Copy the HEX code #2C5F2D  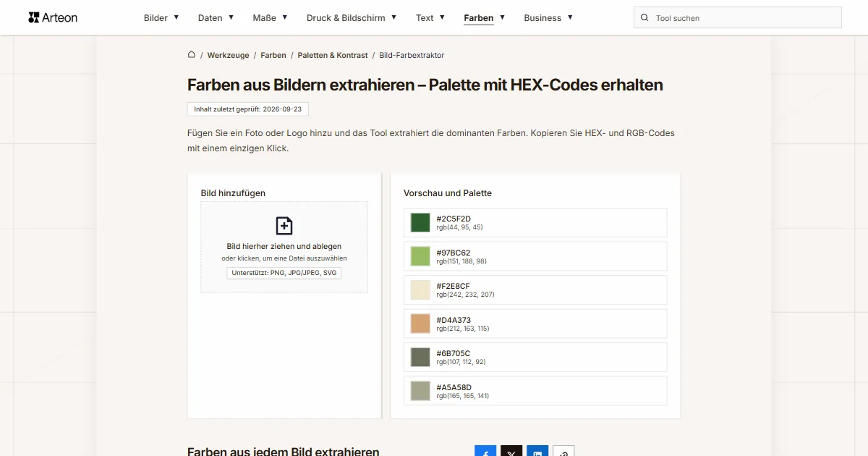tap(454, 219)
